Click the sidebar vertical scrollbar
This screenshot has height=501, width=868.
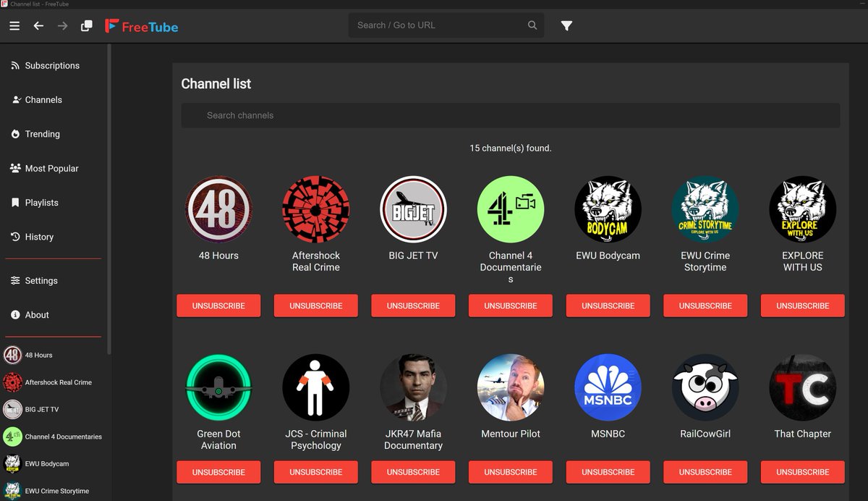(x=109, y=199)
